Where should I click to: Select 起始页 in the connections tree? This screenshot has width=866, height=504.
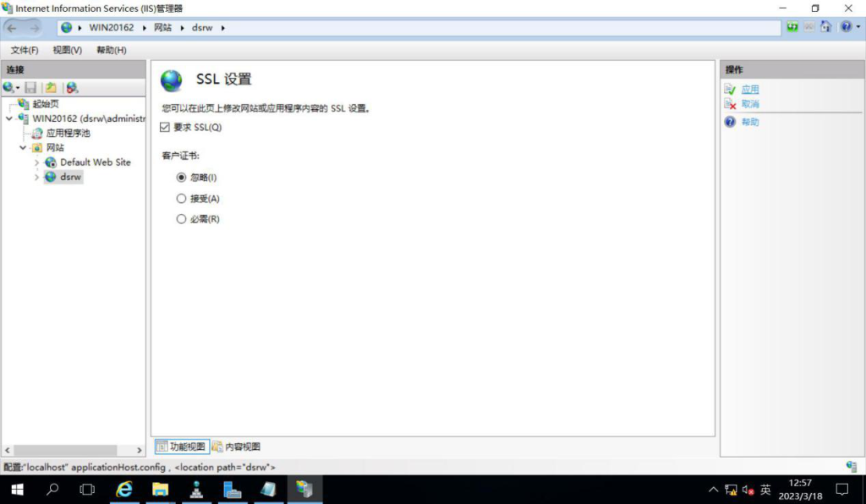(46, 104)
